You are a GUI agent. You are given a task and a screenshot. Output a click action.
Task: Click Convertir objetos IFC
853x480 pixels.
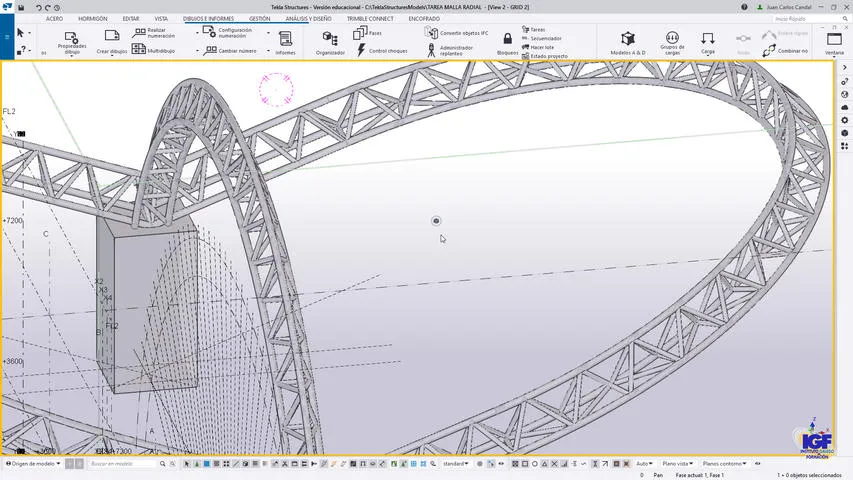(456, 33)
